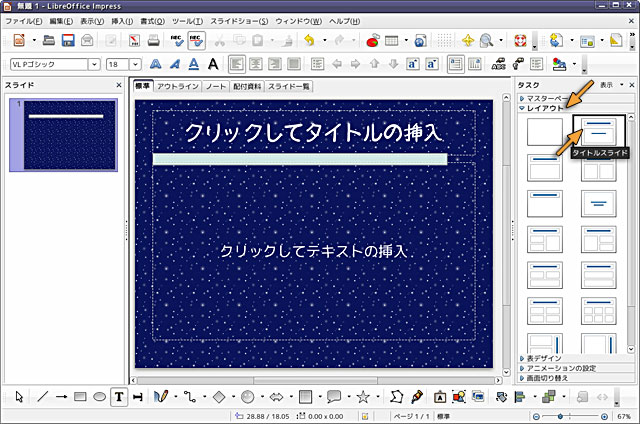Screen dimensions: 640x424
Task: Open the font size dropdown
Action: pos(123,64)
